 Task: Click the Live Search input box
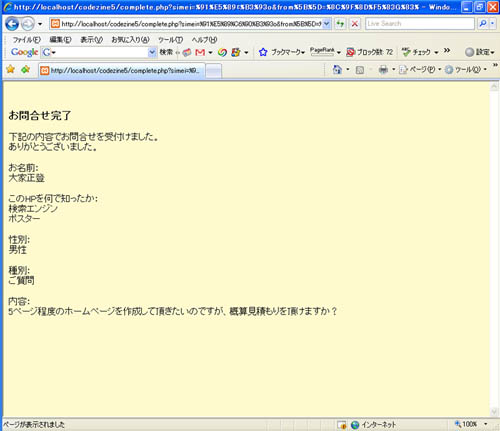click(419, 24)
